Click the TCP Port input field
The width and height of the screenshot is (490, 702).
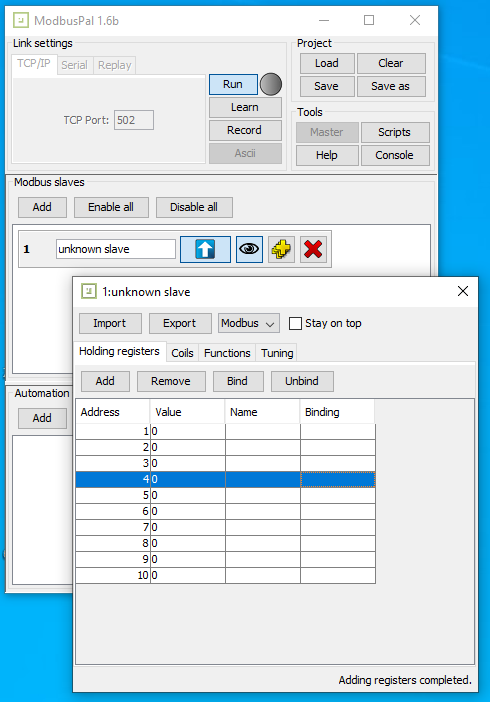[x=133, y=120]
